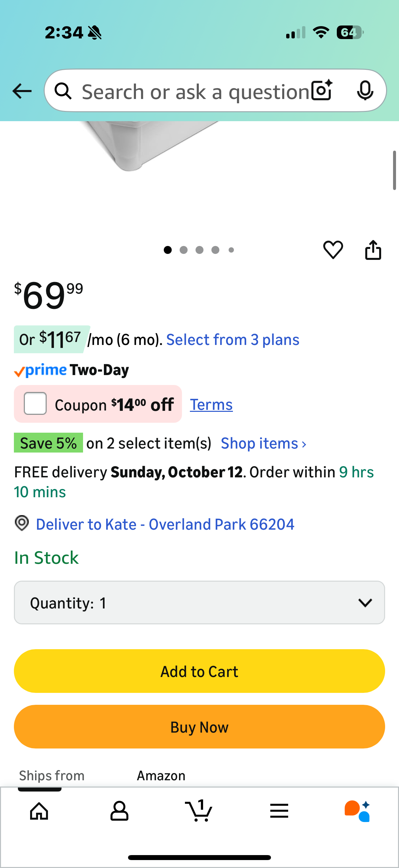Expand Shop items for 5% savings
399x868 pixels.
(264, 444)
